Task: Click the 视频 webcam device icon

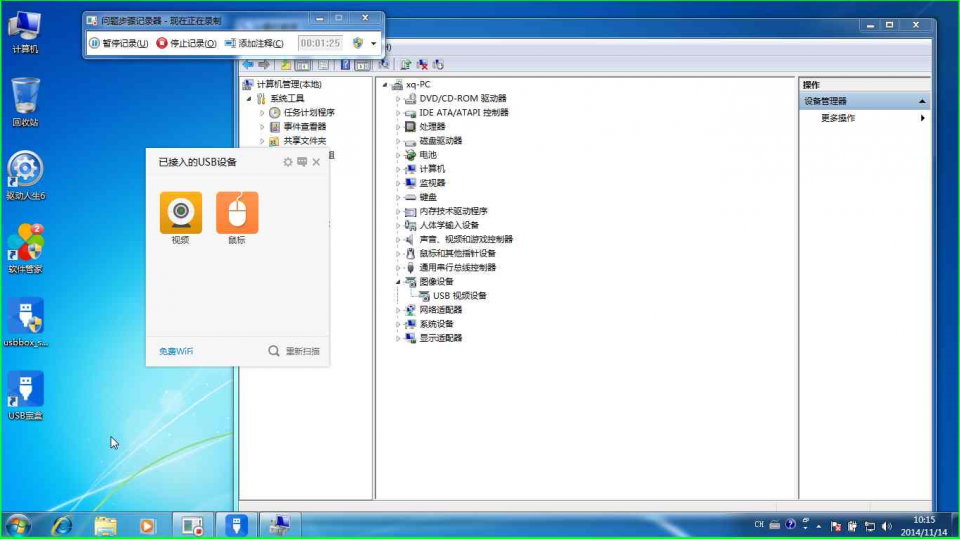Action: 180,212
